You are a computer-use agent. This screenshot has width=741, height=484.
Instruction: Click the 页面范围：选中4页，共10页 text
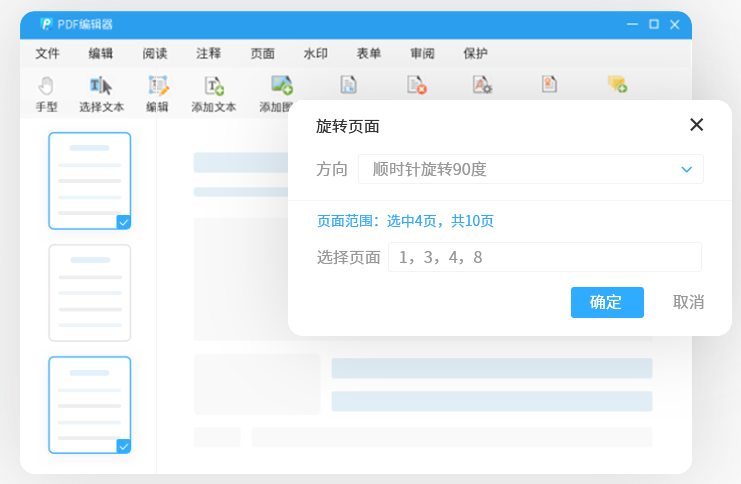click(405, 221)
